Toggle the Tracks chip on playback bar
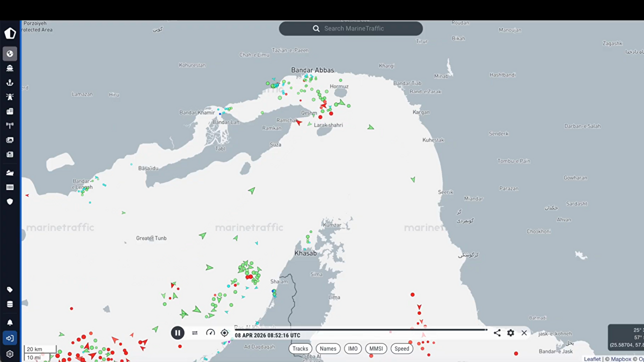This screenshot has height=362, width=644. (300, 349)
